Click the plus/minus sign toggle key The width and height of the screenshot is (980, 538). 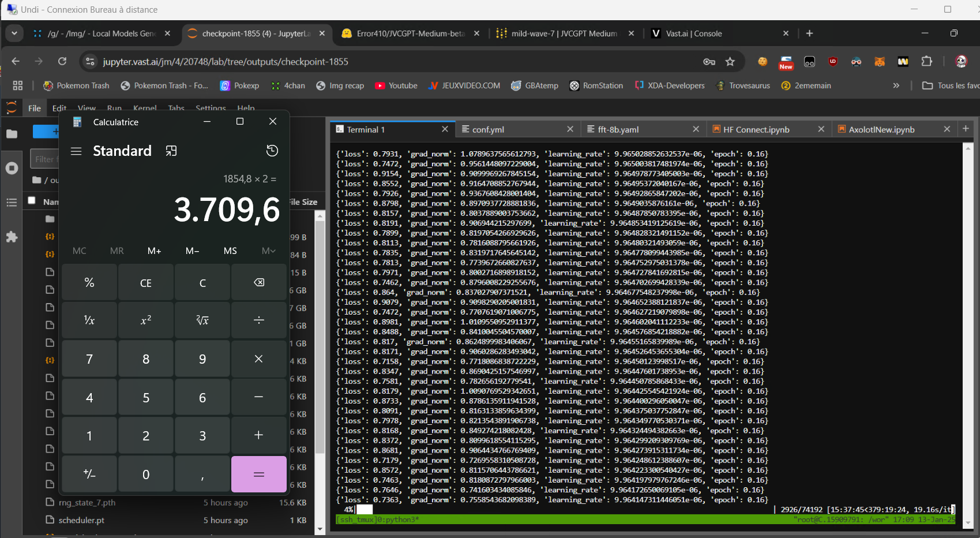(89, 475)
